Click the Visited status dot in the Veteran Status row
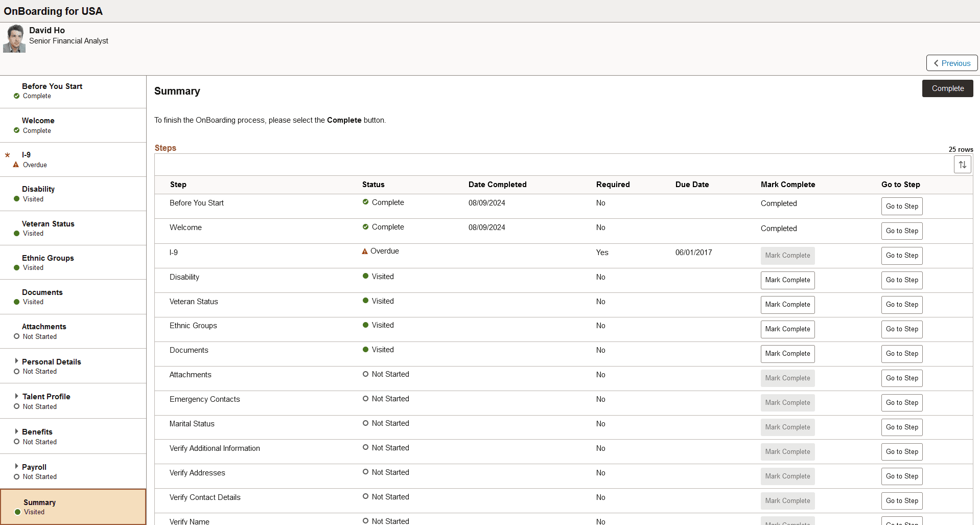980x525 pixels. [x=365, y=301]
